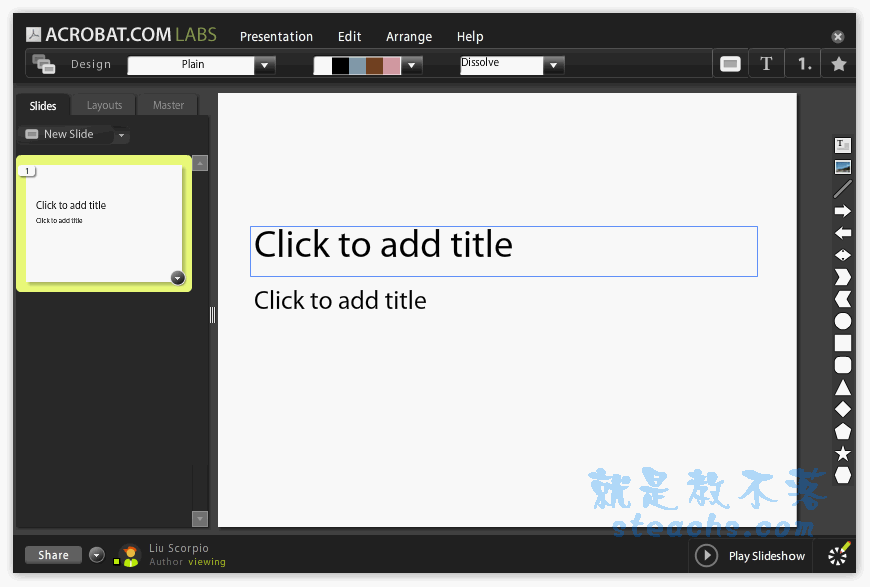870x587 pixels.
Task: Open the Plain design theme dropdown
Action: pos(265,65)
